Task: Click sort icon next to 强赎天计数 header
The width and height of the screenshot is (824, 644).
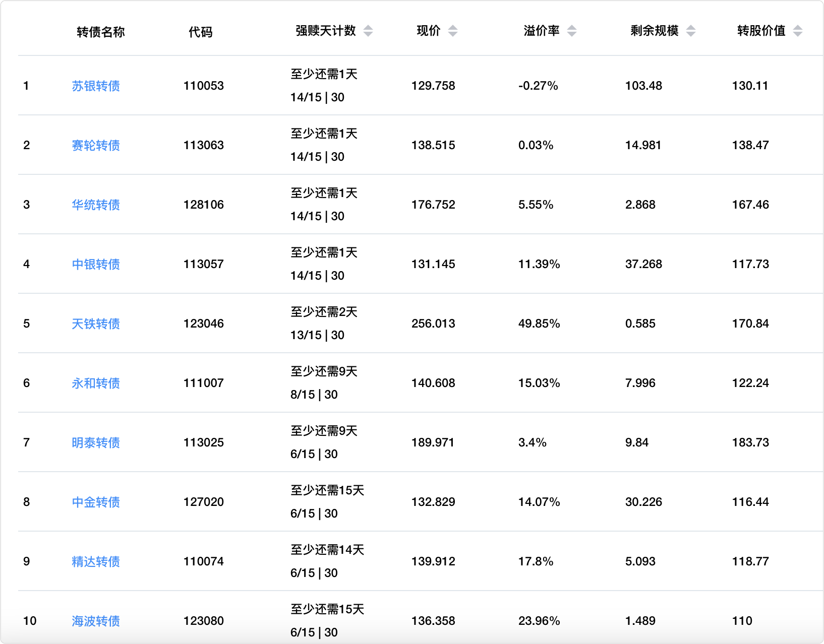Action: coord(368,31)
